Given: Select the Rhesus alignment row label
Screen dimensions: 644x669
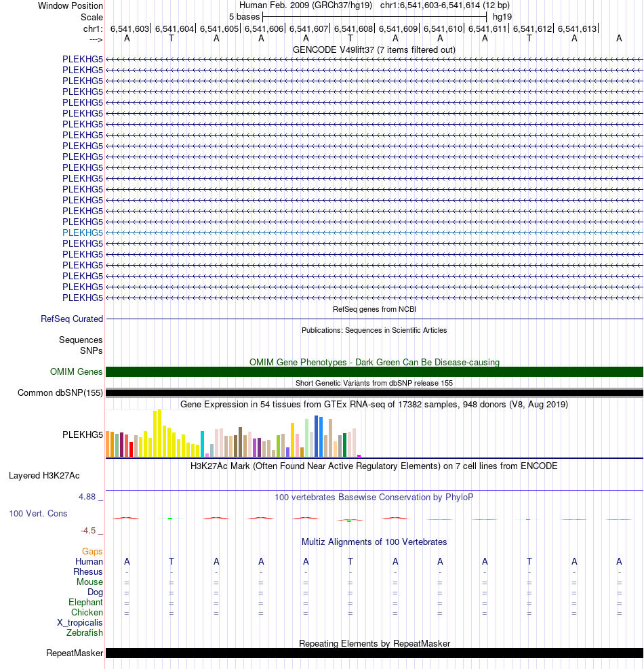Looking at the screenshot, I should pos(88,572).
